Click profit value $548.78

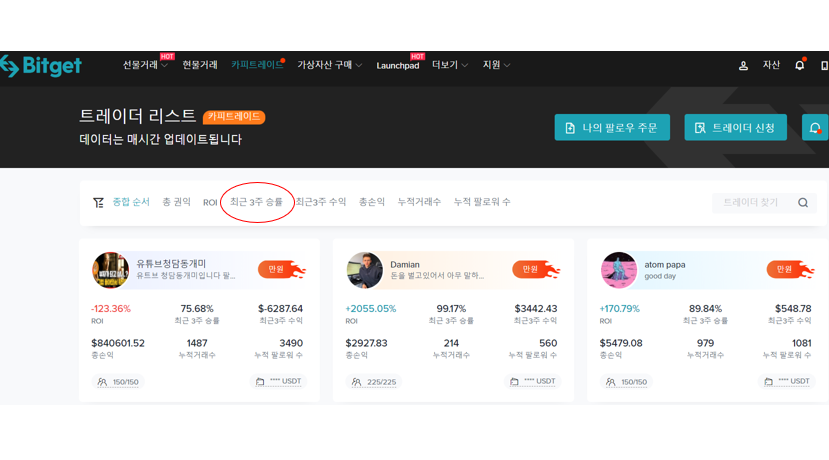click(793, 309)
